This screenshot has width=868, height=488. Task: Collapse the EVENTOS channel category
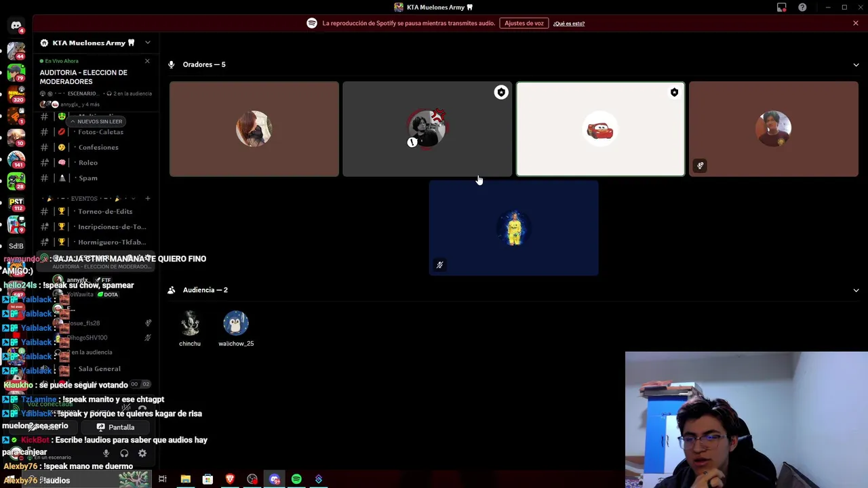tap(84, 199)
